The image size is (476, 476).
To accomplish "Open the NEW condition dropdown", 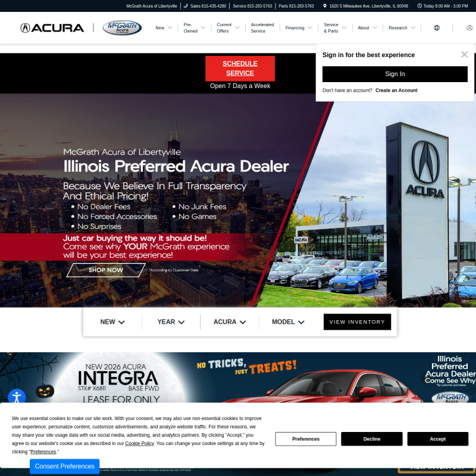I will point(112,322).
